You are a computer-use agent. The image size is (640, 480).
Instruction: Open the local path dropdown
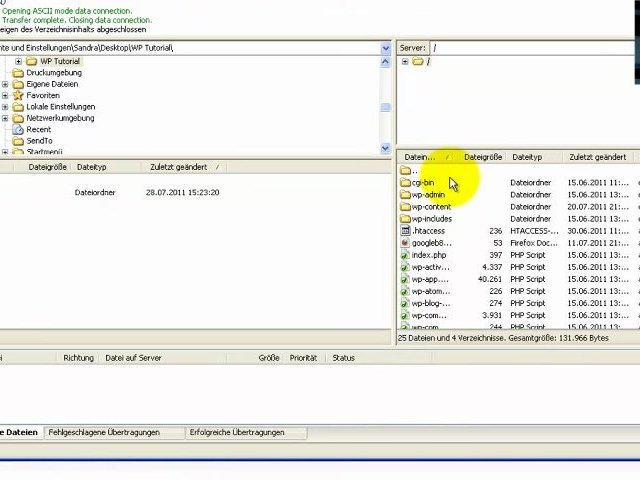click(386, 48)
